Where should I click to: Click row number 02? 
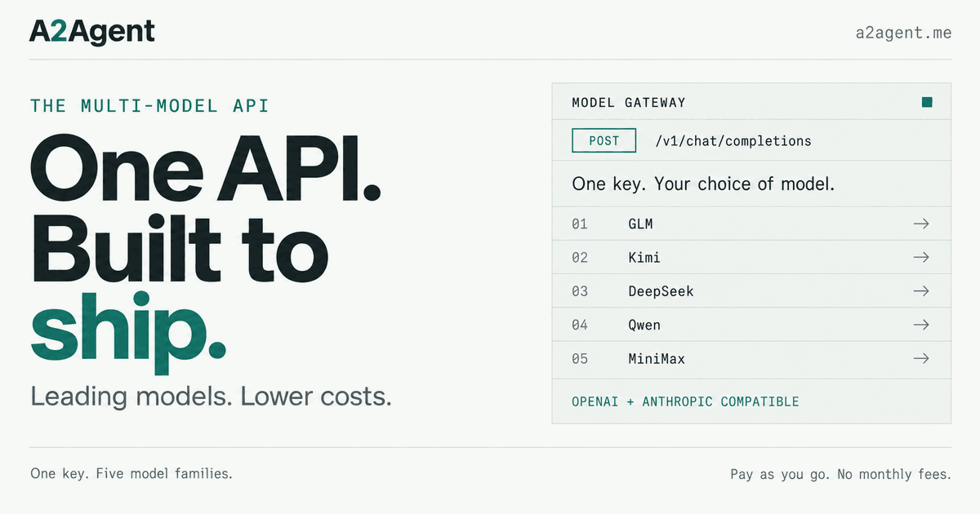[x=580, y=257]
